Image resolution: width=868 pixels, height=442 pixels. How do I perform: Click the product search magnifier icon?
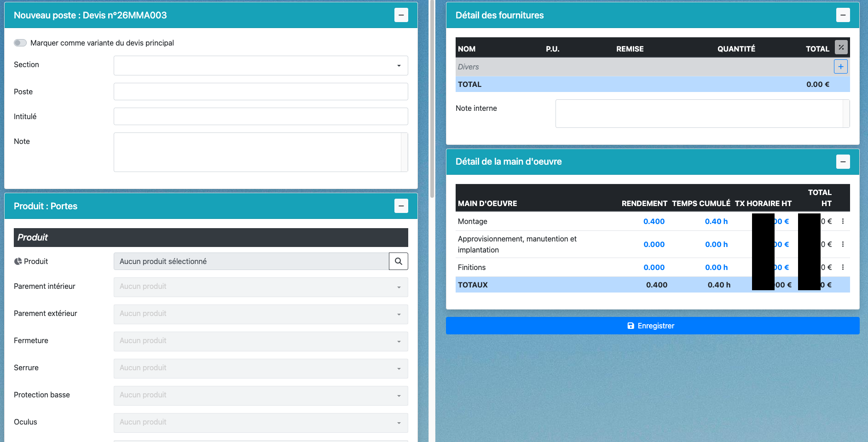398,261
